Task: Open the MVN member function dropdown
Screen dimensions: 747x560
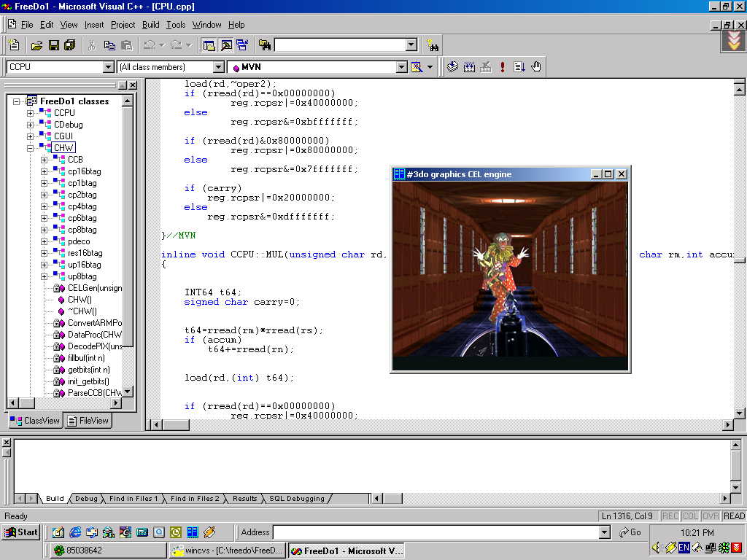Action: point(402,67)
